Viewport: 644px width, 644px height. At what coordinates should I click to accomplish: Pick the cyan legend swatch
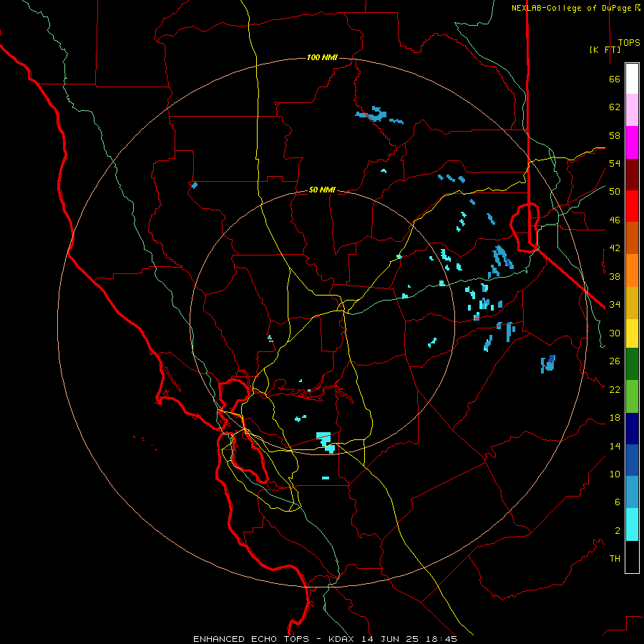click(x=632, y=525)
